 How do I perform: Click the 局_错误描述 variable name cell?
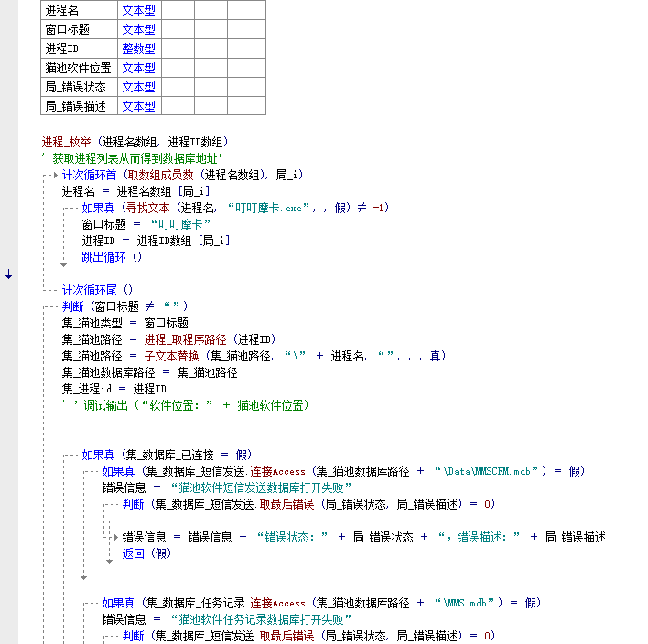pos(76,106)
